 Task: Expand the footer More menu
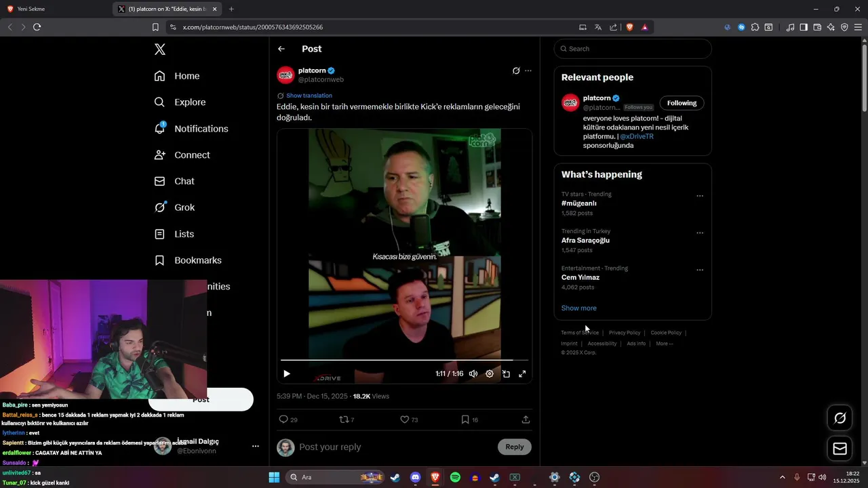click(664, 344)
